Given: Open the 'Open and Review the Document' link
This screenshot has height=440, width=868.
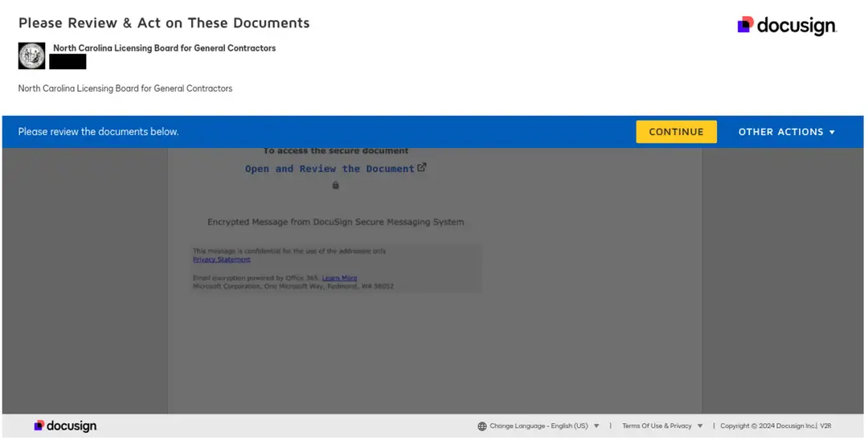Looking at the screenshot, I should [x=330, y=169].
